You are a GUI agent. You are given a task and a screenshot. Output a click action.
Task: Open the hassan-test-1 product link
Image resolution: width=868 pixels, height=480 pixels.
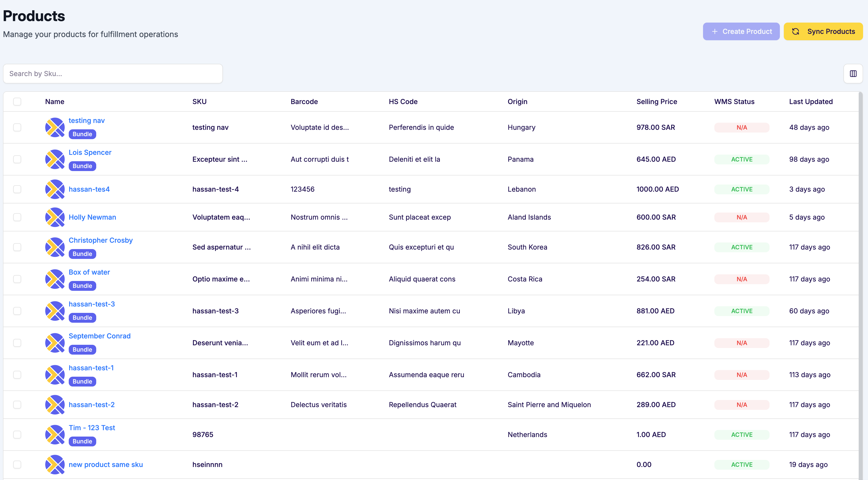pyautogui.click(x=91, y=368)
